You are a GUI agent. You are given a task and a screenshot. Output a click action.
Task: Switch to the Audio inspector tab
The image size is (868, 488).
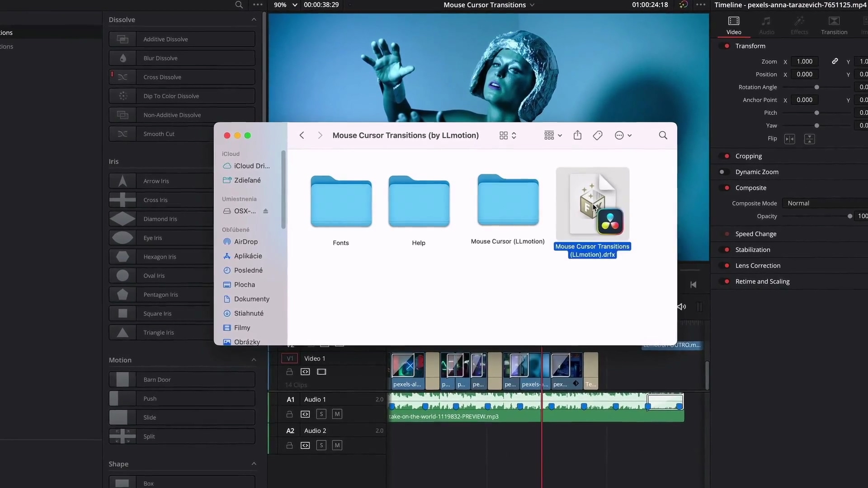click(766, 25)
